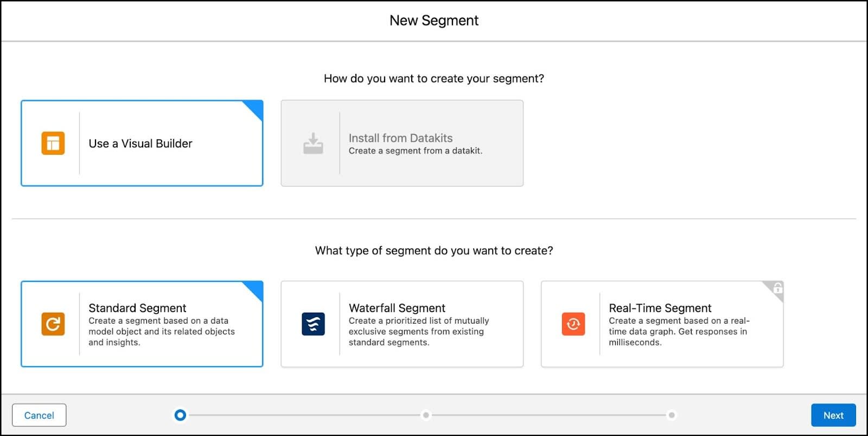Click the second progress step dot

[x=426, y=415]
